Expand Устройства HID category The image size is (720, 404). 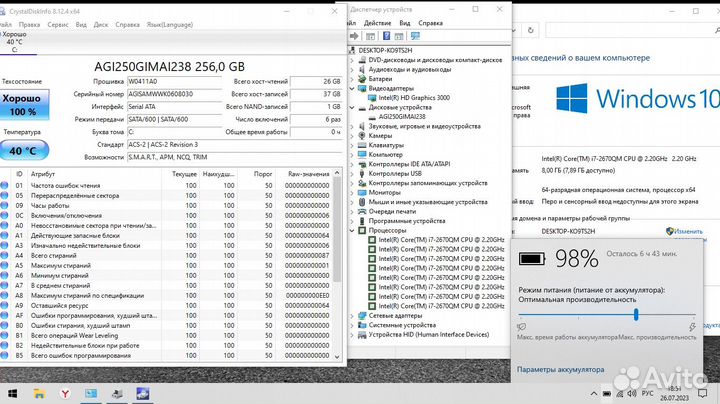pyautogui.click(x=352, y=335)
